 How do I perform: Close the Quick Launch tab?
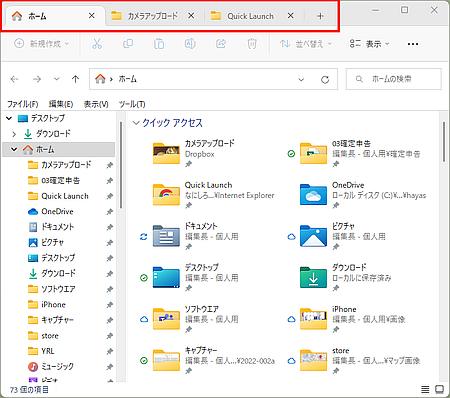291,16
